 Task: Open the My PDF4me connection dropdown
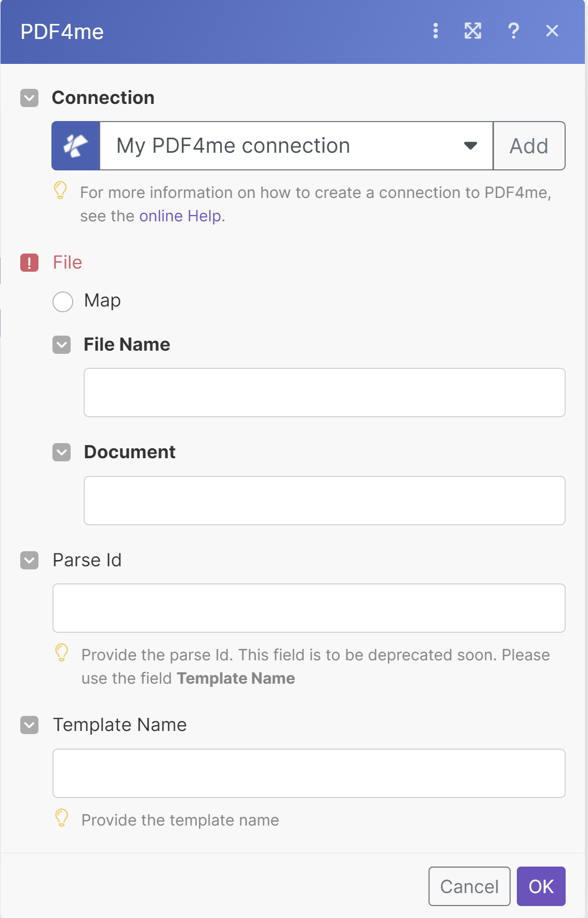coord(296,146)
